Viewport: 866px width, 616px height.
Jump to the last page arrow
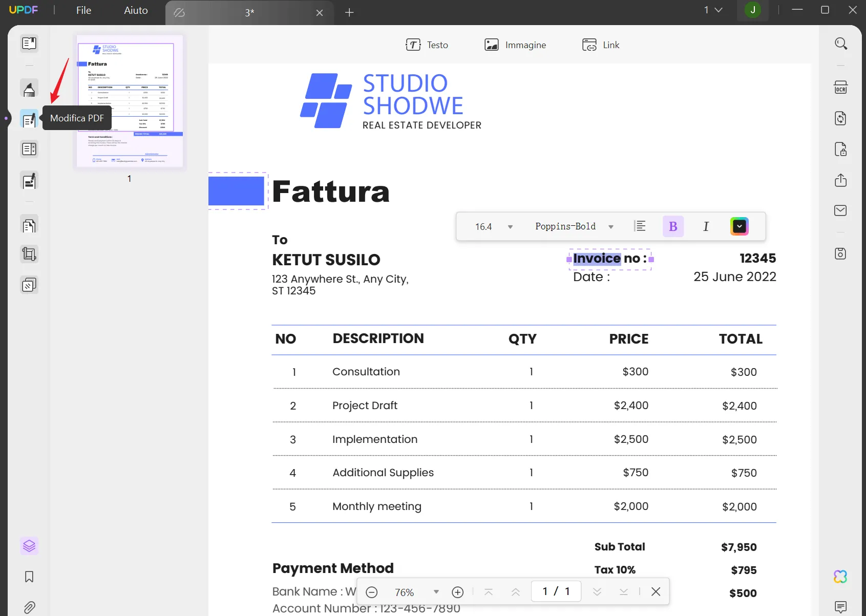[623, 592]
